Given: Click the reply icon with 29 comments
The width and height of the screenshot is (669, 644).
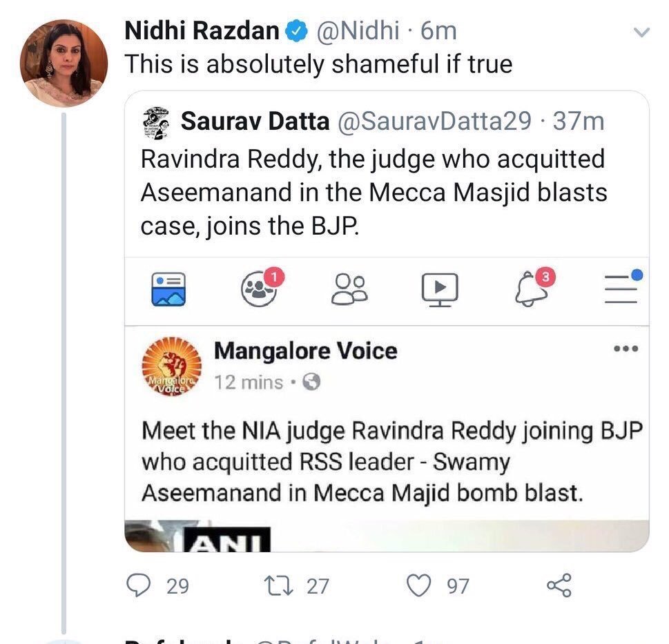Looking at the screenshot, I should [x=140, y=586].
